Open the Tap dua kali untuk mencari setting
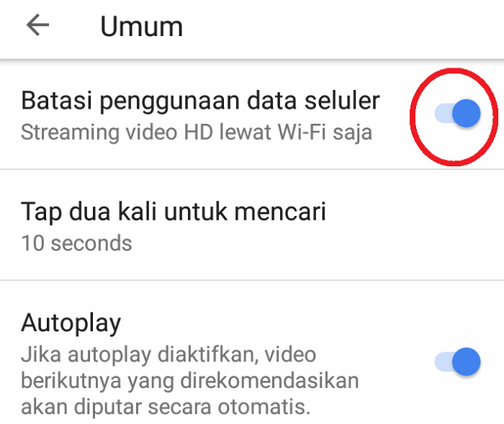The image size is (504, 424). coord(252,225)
